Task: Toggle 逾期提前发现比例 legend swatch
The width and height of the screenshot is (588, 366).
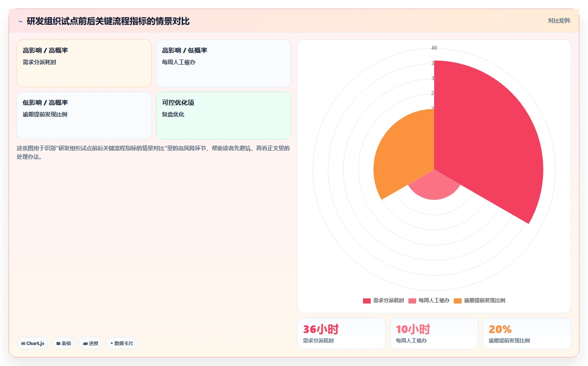Action: 457,301
